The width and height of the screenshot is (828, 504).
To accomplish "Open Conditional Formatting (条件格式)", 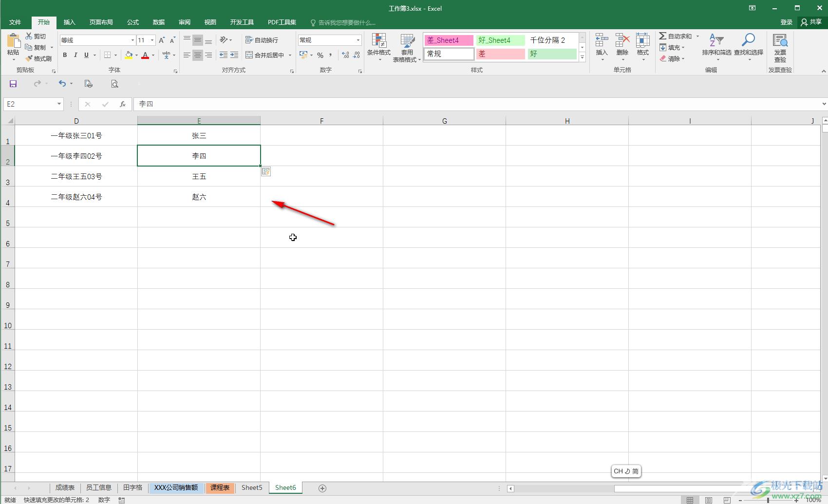I will coord(378,48).
